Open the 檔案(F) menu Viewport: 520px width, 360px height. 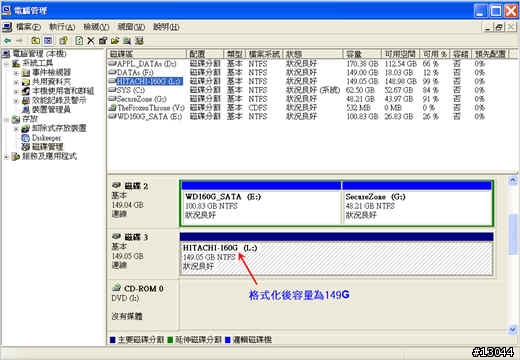pyautogui.click(x=28, y=27)
